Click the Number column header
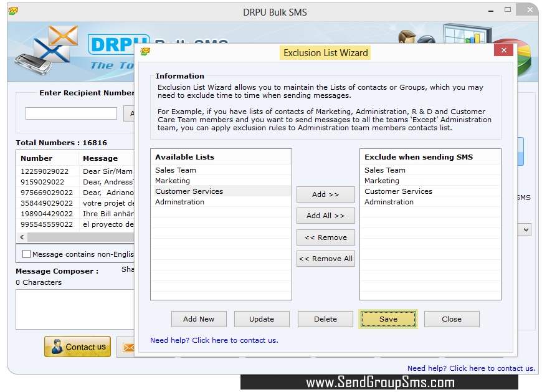This screenshot has height=392, width=542. tap(47, 158)
